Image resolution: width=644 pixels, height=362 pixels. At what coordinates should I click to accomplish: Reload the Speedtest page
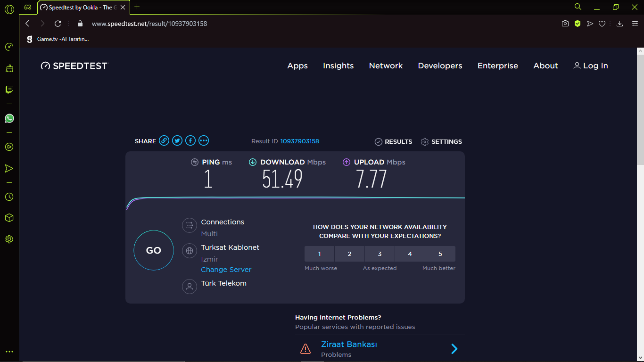[x=58, y=24]
